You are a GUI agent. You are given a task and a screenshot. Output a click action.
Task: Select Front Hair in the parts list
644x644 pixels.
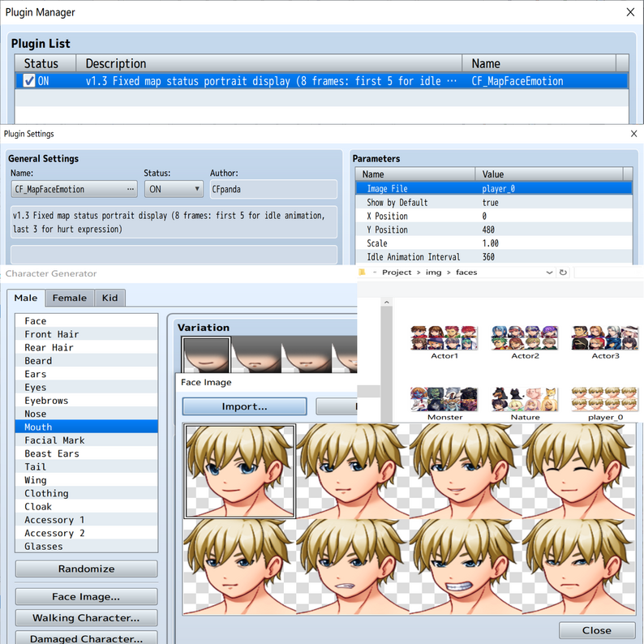click(x=86, y=334)
